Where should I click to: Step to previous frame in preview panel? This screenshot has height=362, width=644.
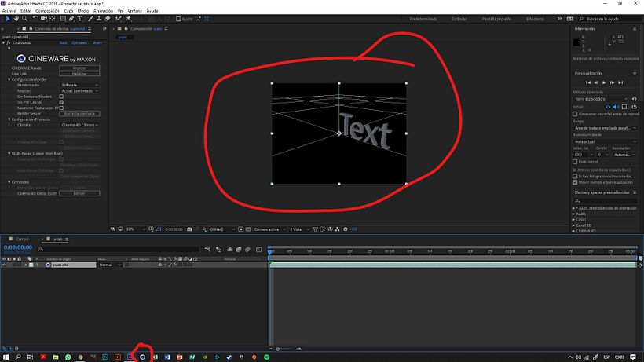(x=596, y=82)
